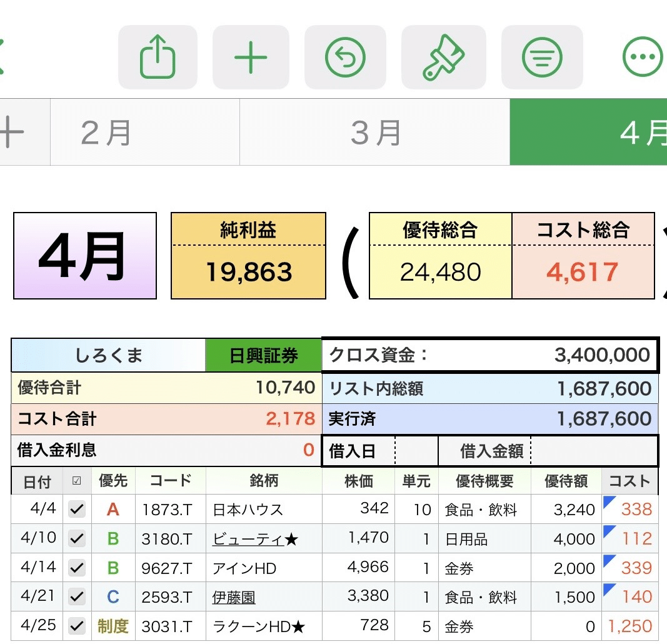
Task: Tap the green 日興証券 cell
Action: coord(262,355)
